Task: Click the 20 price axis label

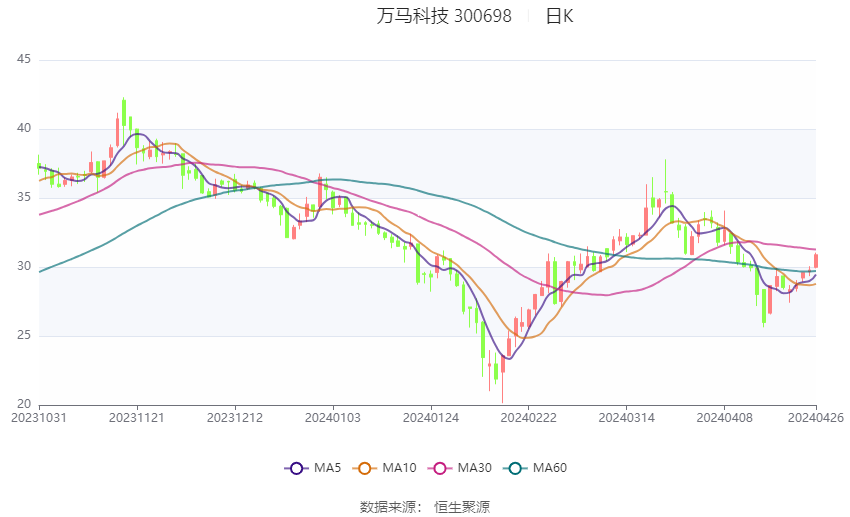Action: pyautogui.click(x=24, y=404)
